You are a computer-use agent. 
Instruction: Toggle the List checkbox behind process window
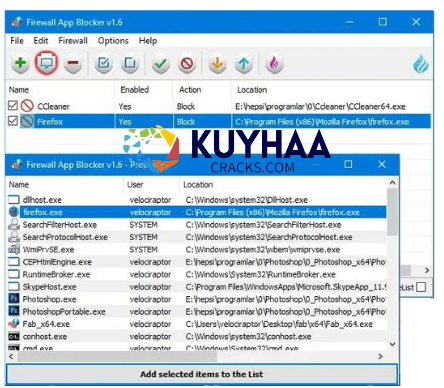(421, 287)
